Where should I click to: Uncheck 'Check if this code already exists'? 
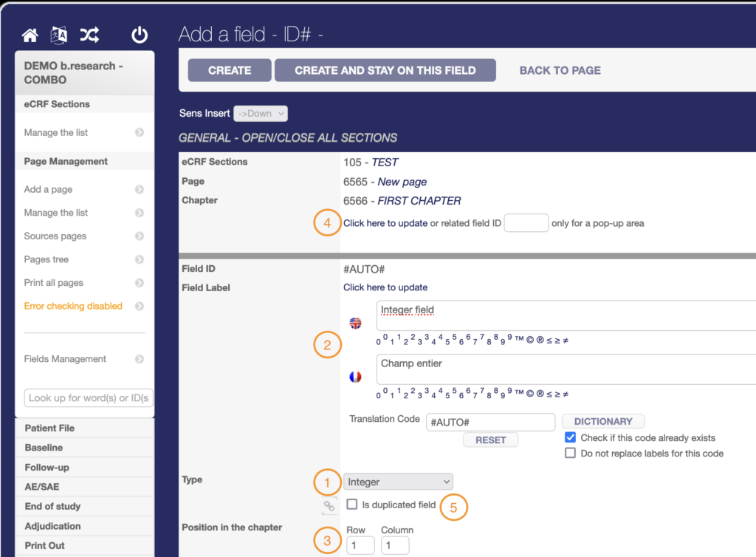point(570,438)
